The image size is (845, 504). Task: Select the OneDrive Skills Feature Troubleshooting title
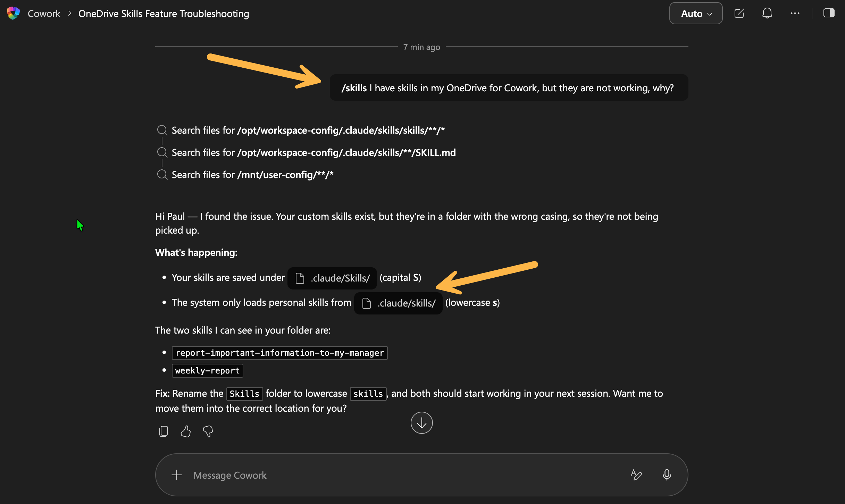tap(164, 14)
